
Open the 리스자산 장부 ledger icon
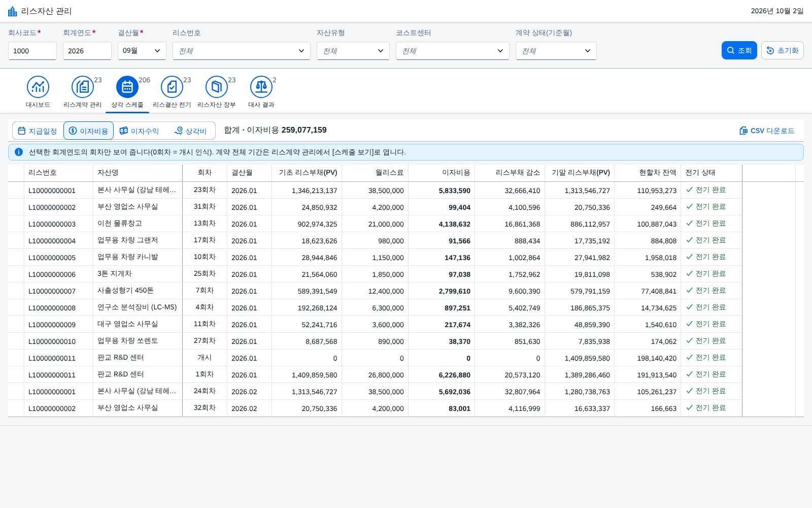pos(217,87)
